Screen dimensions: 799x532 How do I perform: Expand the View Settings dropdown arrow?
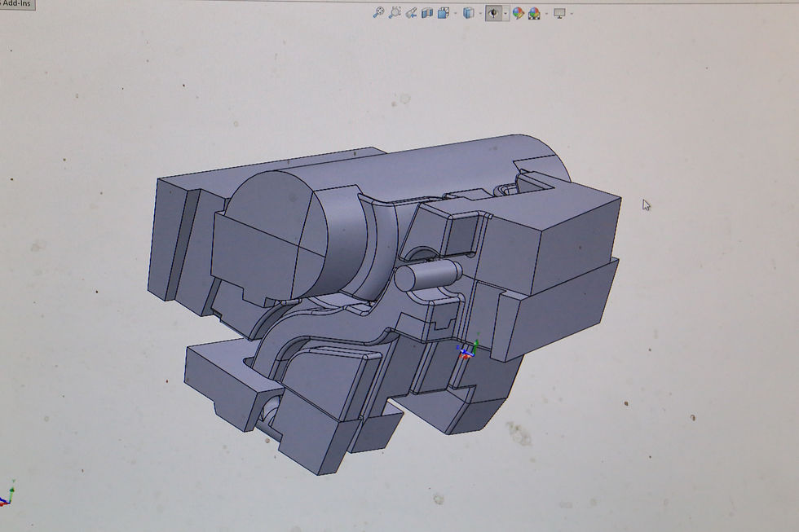point(572,14)
